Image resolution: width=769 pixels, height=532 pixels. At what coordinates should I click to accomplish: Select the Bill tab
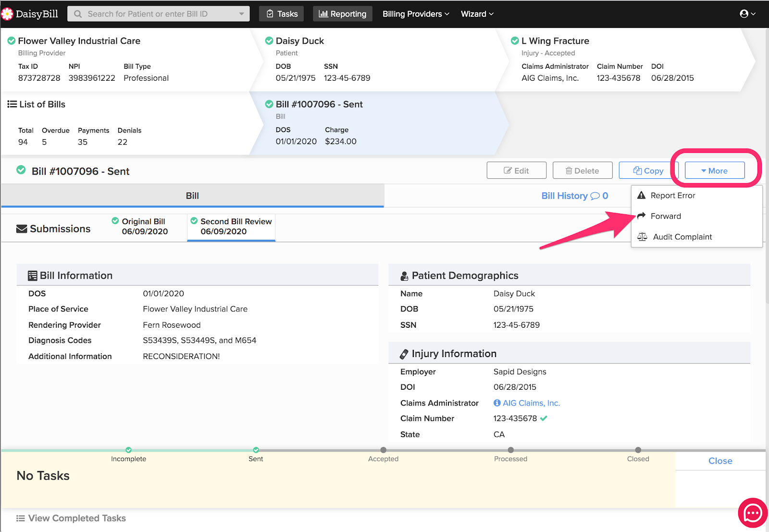click(192, 196)
